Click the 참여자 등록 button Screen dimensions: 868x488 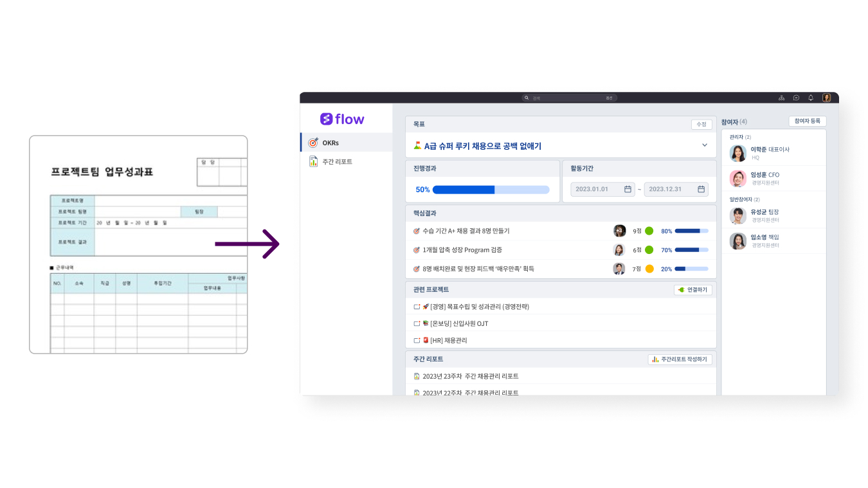(x=807, y=121)
